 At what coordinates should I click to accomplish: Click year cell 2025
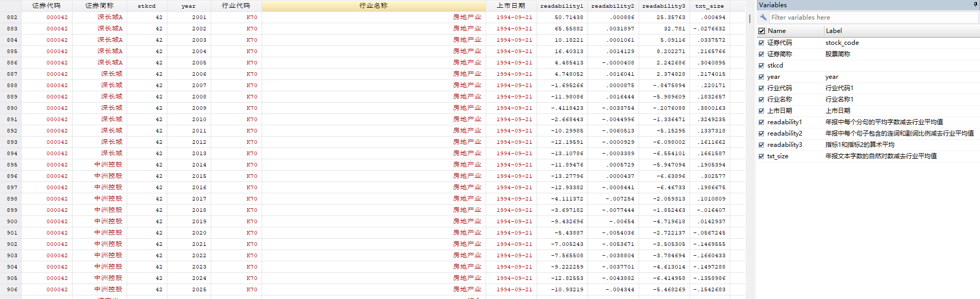point(189,289)
